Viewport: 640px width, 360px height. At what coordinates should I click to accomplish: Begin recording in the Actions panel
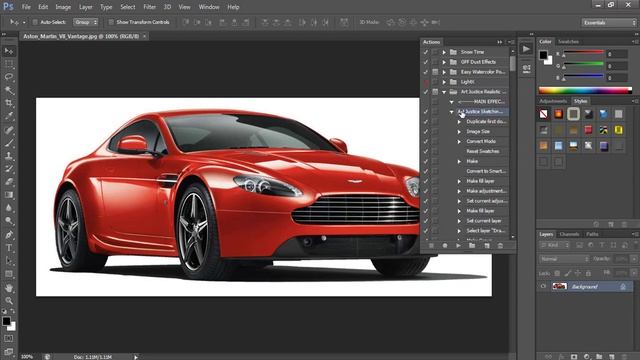(x=445, y=245)
